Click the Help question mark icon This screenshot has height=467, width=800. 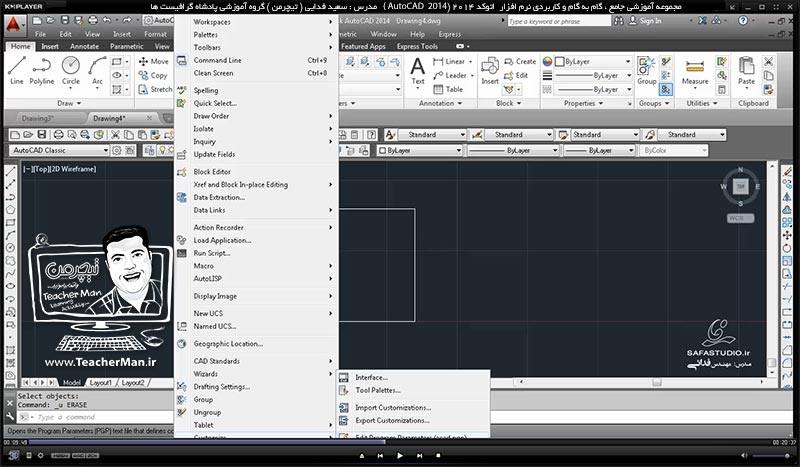pyautogui.click(x=743, y=21)
